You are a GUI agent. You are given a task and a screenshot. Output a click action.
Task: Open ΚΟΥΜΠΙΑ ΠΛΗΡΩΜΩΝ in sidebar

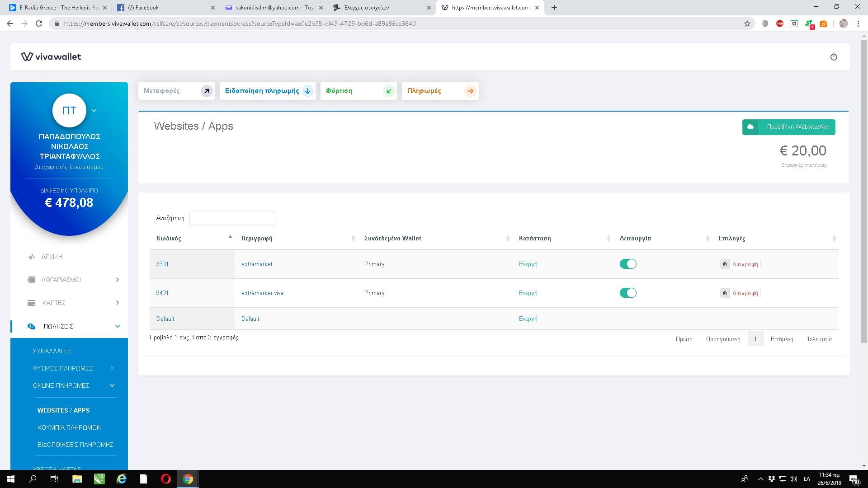tap(69, 427)
